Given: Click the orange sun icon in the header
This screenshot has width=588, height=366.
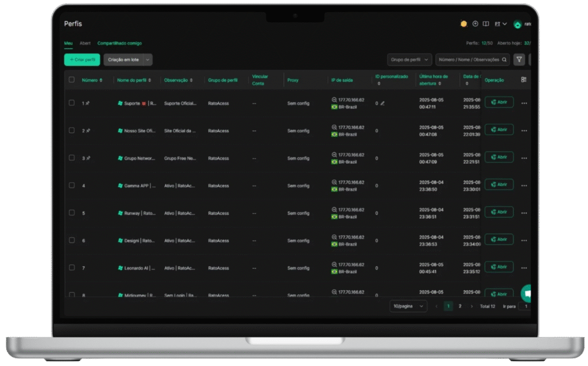Looking at the screenshot, I should [x=463, y=24].
